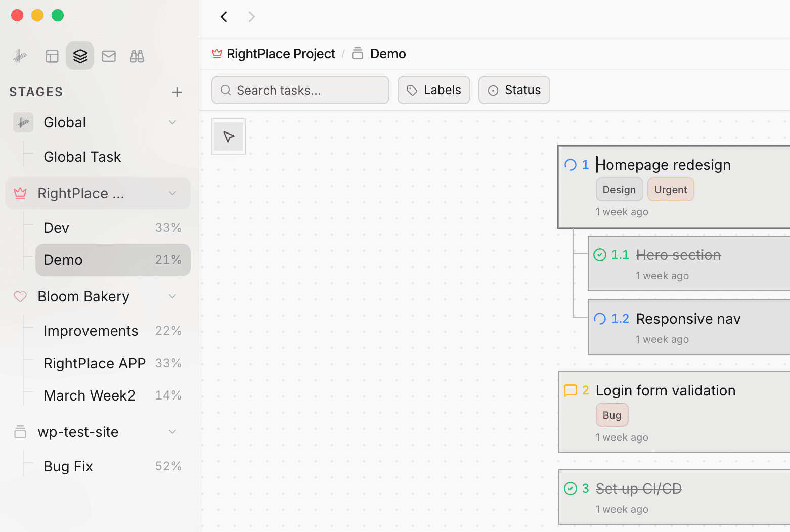Select the cursor tool on the canvas
The image size is (790, 532).
(228, 136)
